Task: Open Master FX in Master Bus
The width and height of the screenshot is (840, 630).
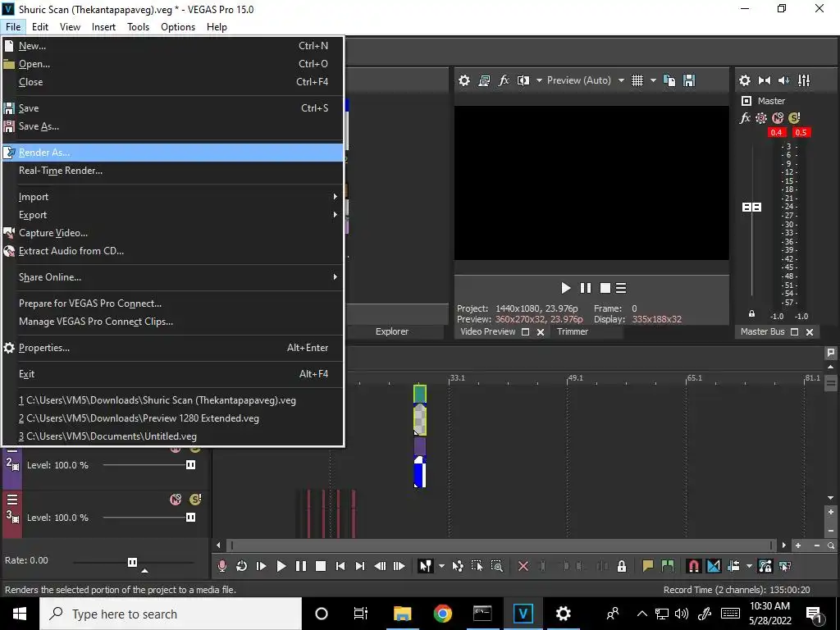Action: tap(745, 118)
